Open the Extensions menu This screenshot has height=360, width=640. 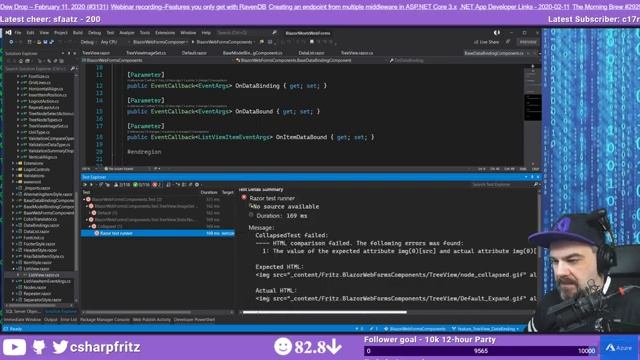(x=165, y=33)
